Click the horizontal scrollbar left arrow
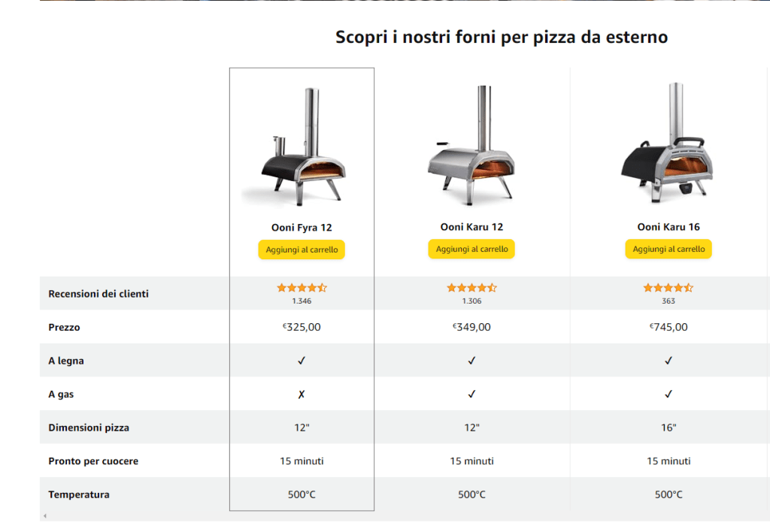This screenshot has height=532, width=770. pyautogui.click(x=45, y=515)
